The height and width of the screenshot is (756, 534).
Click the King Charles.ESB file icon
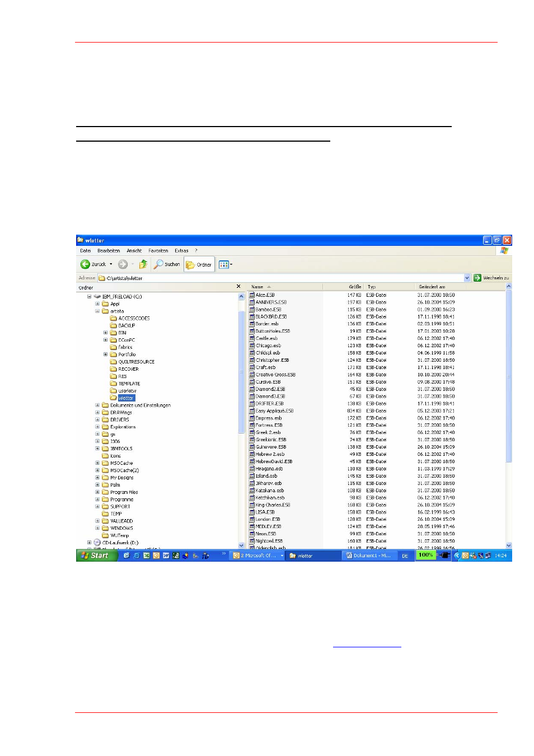point(252,505)
